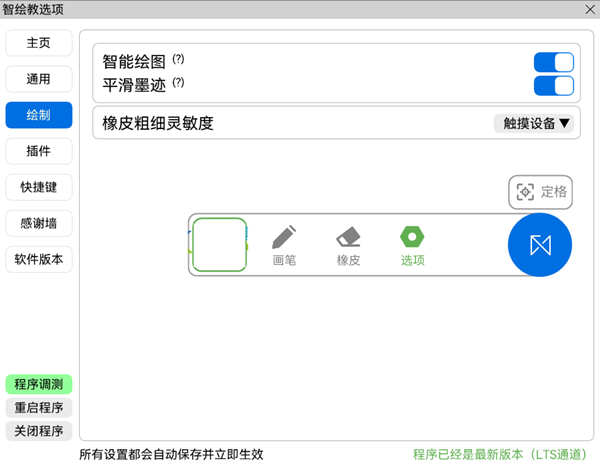Show the 感谢墙 page

tap(39, 223)
